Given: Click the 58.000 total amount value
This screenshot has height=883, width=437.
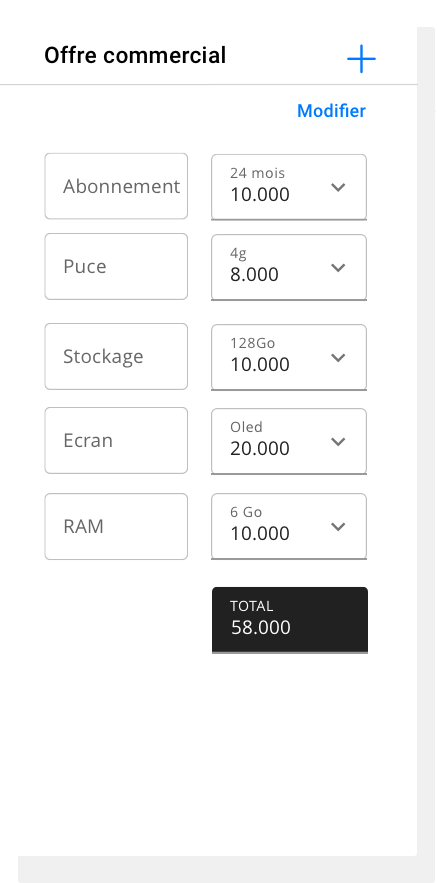Looking at the screenshot, I should click(261, 627).
